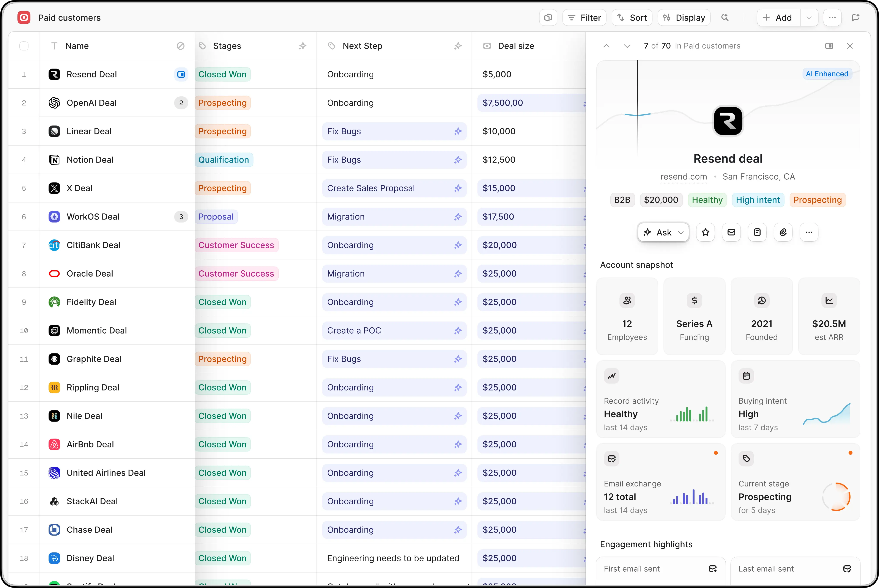879x588 pixels.
Task: Click the First email sent icon
Action: coord(712,569)
